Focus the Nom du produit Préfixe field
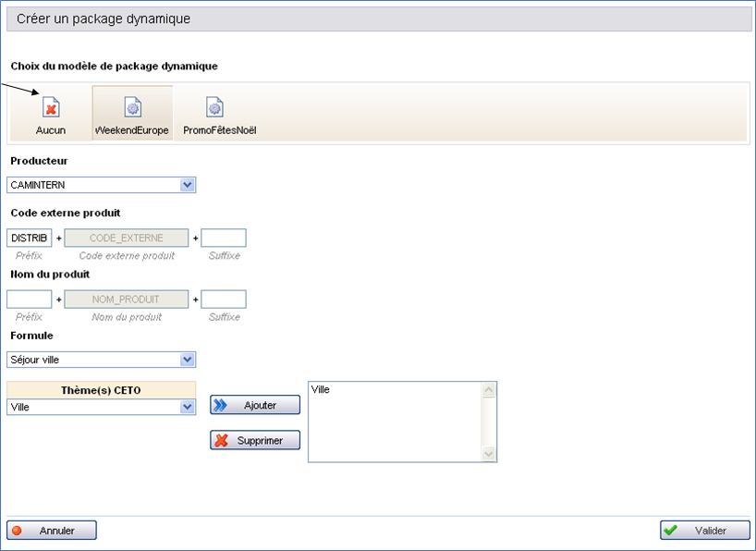The image size is (756, 551). pyautogui.click(x=30, y=300)
